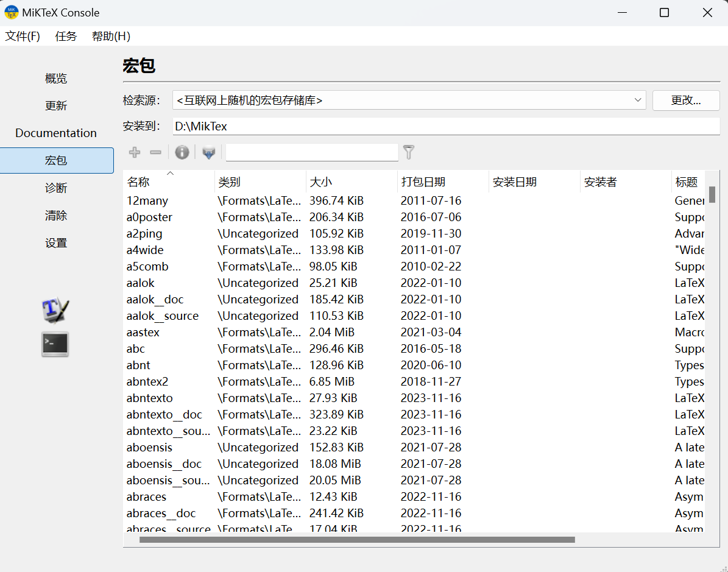This screenshot has height=572, width=728.
Task: Click the vertical scrollbar thumb
Action: pyautogui.click(x=712, y=194)
